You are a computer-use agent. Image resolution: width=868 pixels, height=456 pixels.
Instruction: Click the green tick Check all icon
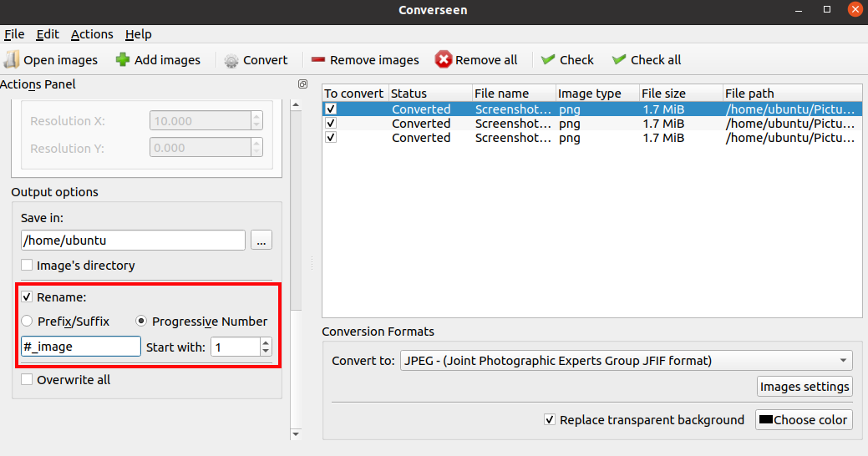[x=619, y=59]
